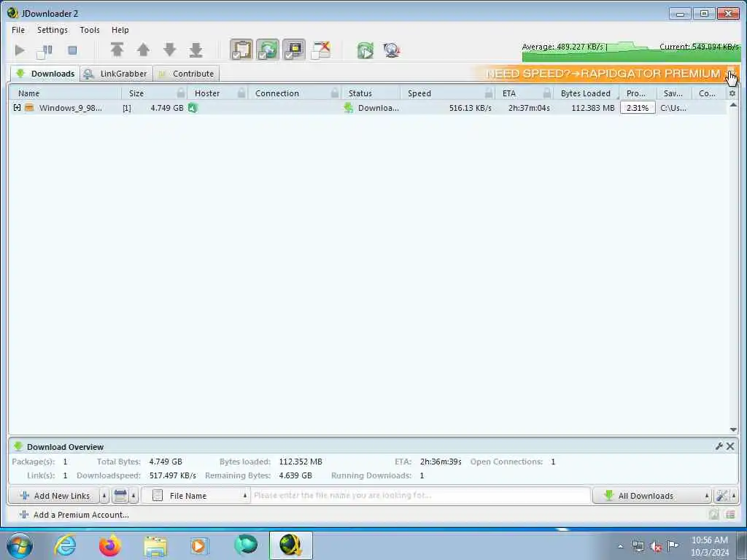Screen dimensions: 747x560
Task: Open the Tools menu
Action: pyautogui.click(x=90, y=29)
